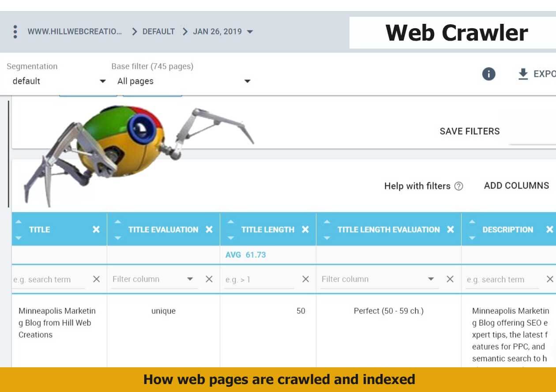Viewport: 556px width, 392px height.
Task: Remove the Title Evaluation column
Action: pos(209,230)
